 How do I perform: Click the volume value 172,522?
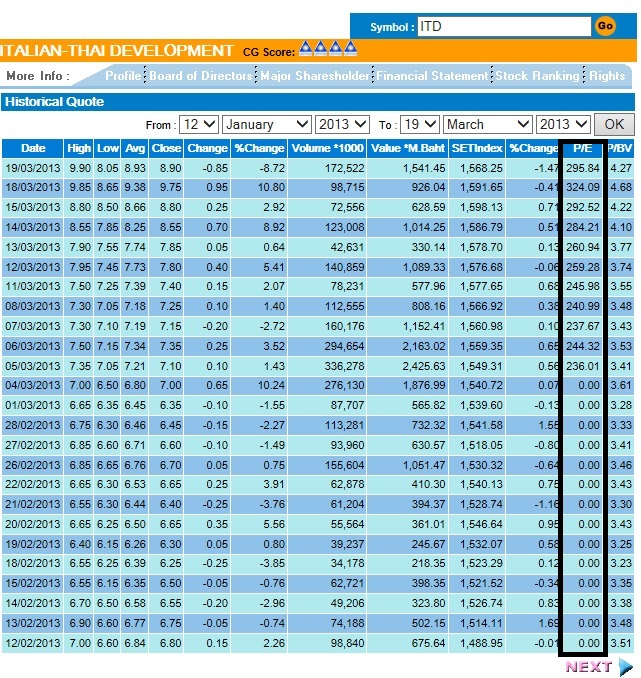pyautogui.click(x=345, y=168)
